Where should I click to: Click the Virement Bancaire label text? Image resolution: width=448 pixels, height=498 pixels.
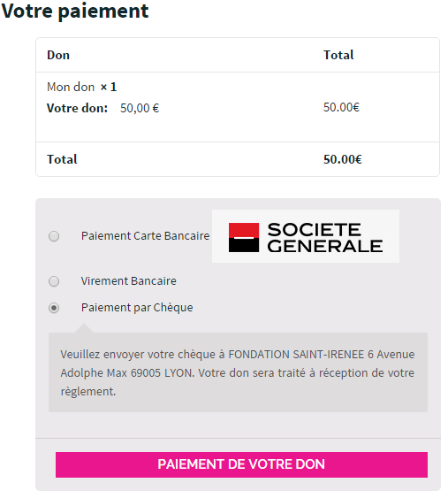[x=128, y=281]
